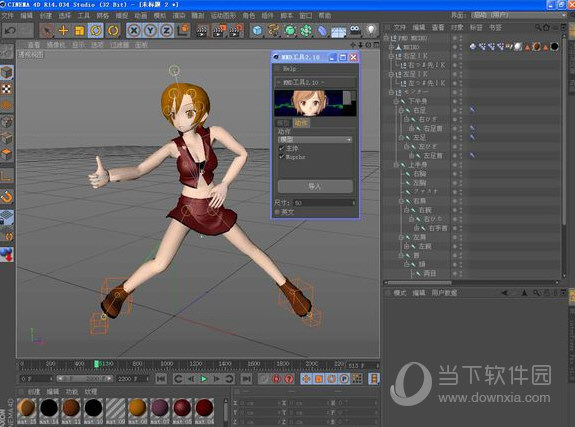The image size is (575, 427).
Task: Open Help in the MMD tool window
Action: click(289, 69)
